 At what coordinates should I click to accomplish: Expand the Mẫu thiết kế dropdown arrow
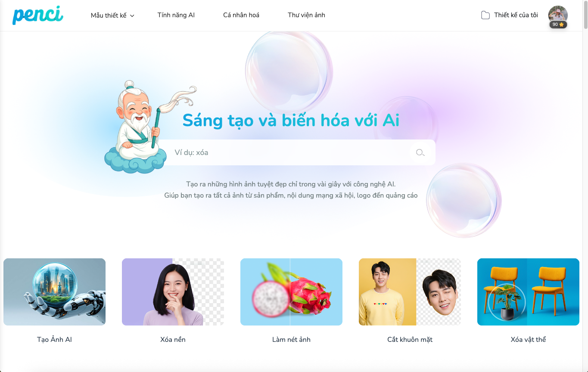[132, 16]
